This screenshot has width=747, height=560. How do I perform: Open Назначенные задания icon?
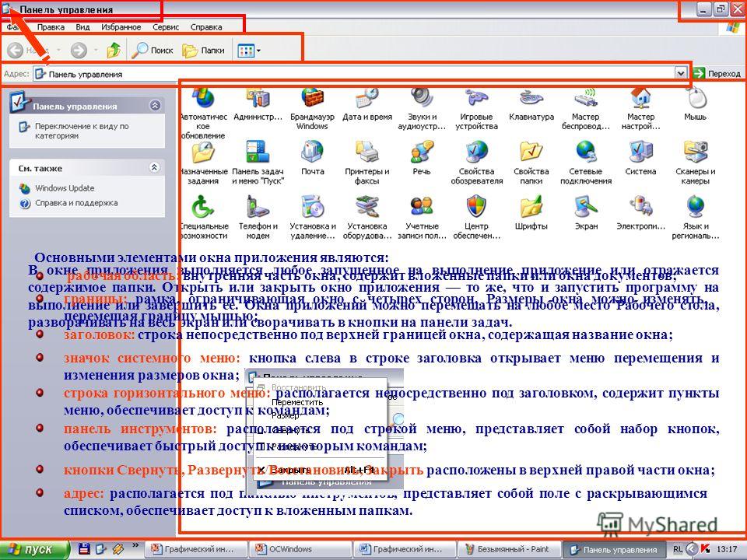pyautogui.click(x=203, y=152)
